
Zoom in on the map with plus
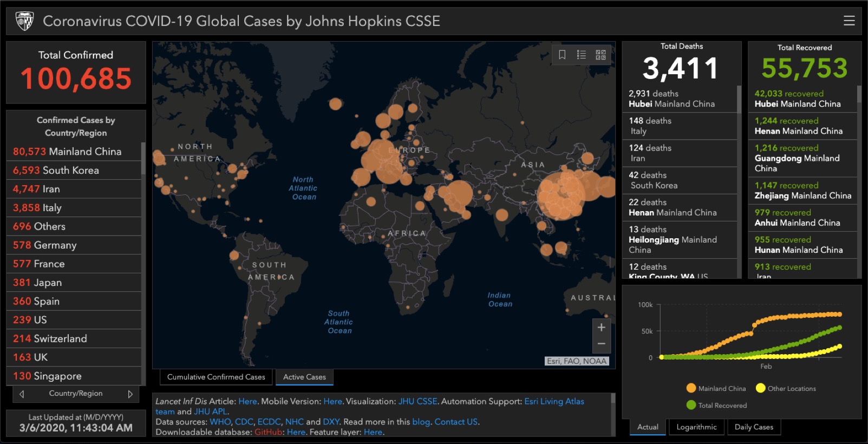(x=601, y=327)
